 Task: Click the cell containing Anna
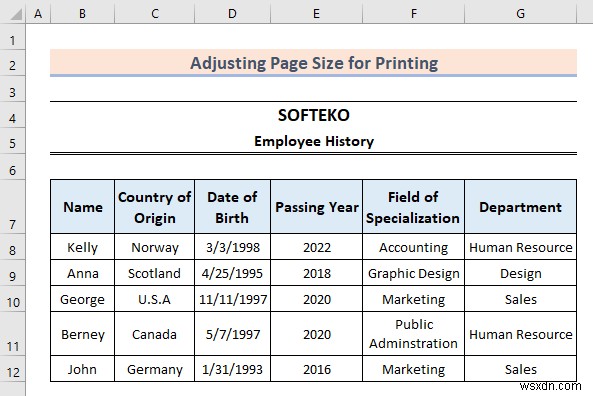tap(82, 273)
